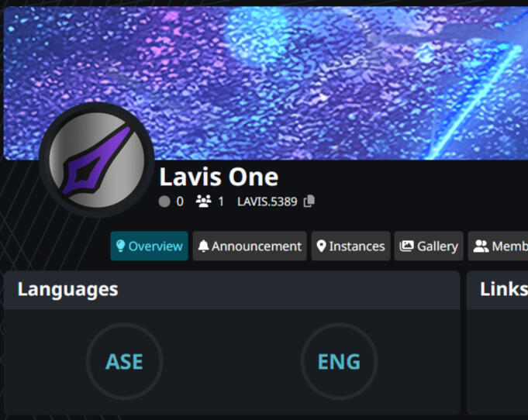Copy the LAVIS.5389 group code icon
Image resolution: width=528 pixels, height=420 pixels.
point(309,201)
